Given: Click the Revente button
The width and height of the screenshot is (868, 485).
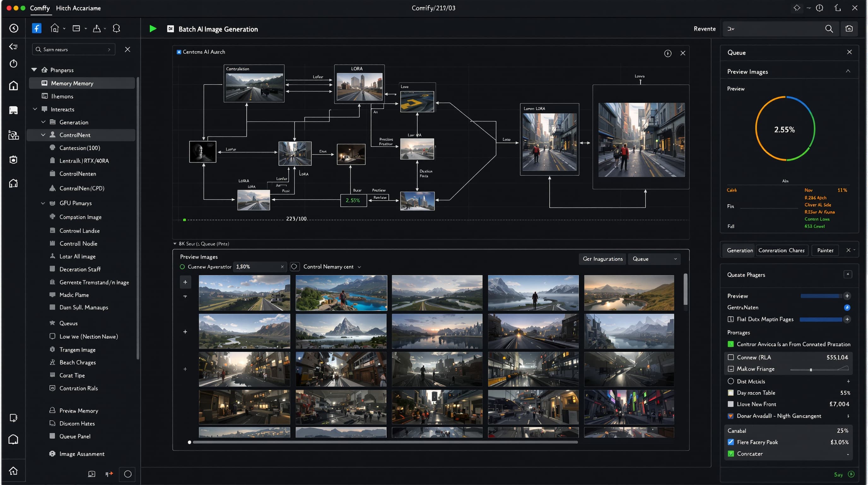Looking at the screenshot, I should point(705,29).
